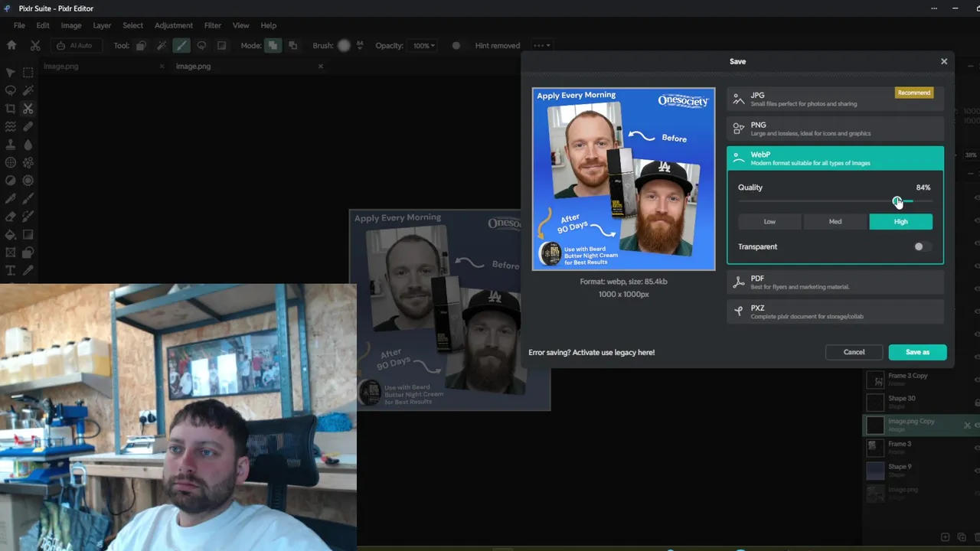Image resolution: width=980 pixels, height=551 pixels.
Task: Click the save preview thumbnail image
Action: coord(623,179)
